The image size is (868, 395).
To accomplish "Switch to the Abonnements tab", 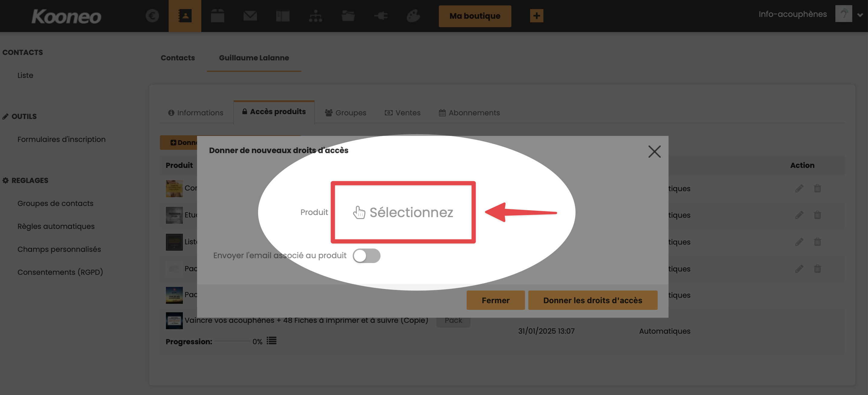I will (x=469, y=113).
